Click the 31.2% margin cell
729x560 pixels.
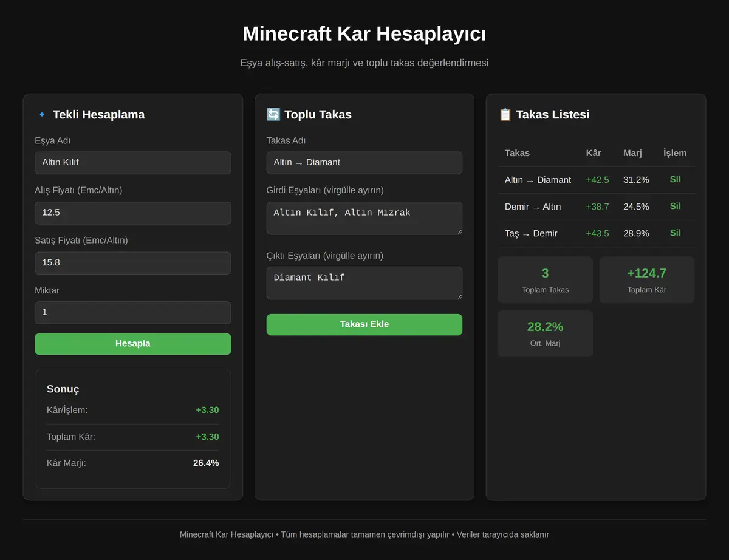[x=636, y=180]
